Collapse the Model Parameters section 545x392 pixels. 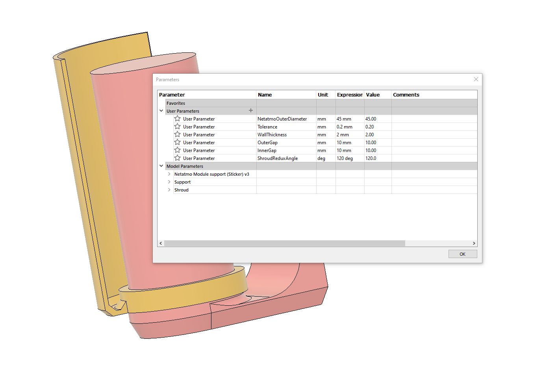click(161, 166)
